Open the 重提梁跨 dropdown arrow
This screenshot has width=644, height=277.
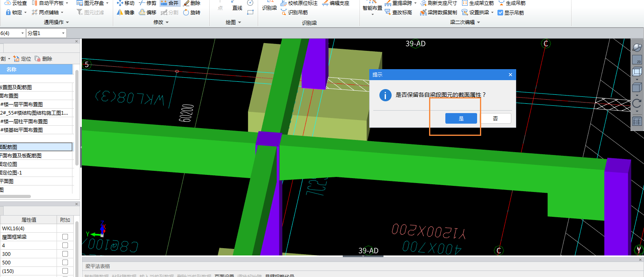click(x=415, y=3)
